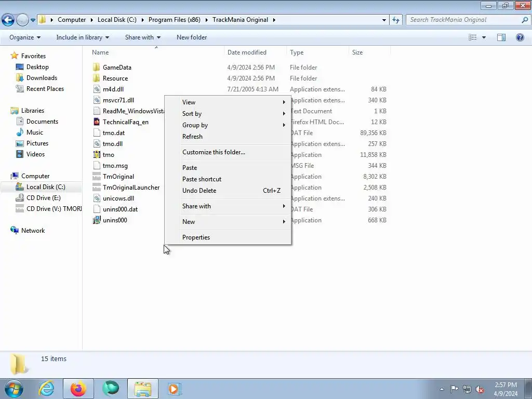
Task: Select the msvcr71.dll file icon
Action: (x=97, y=100)
